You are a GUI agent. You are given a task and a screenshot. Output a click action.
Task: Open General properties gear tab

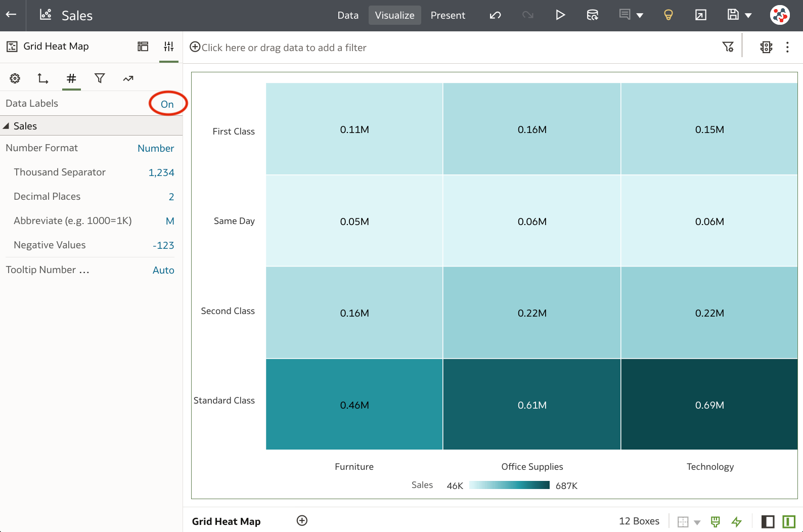point(15,78)
